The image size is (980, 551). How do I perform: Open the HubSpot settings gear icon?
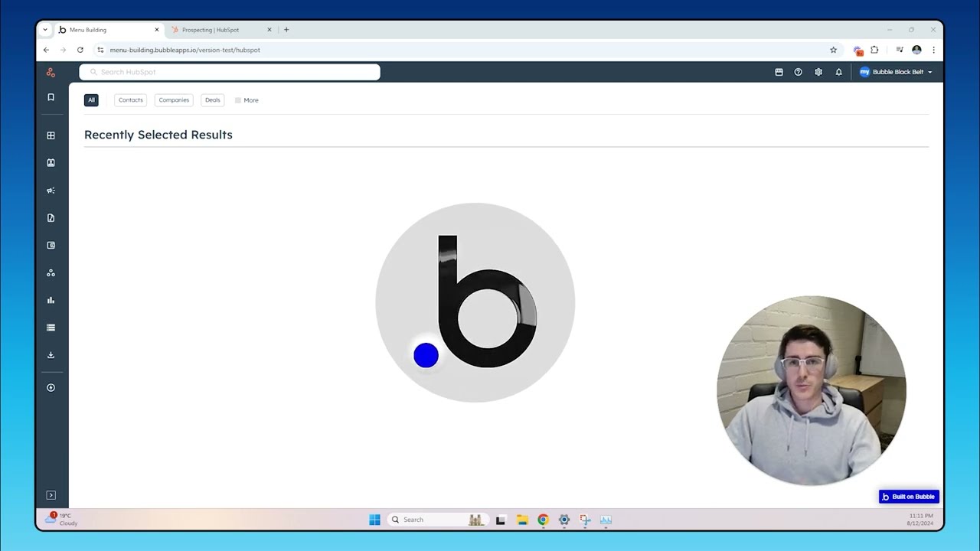pos(818,72)
